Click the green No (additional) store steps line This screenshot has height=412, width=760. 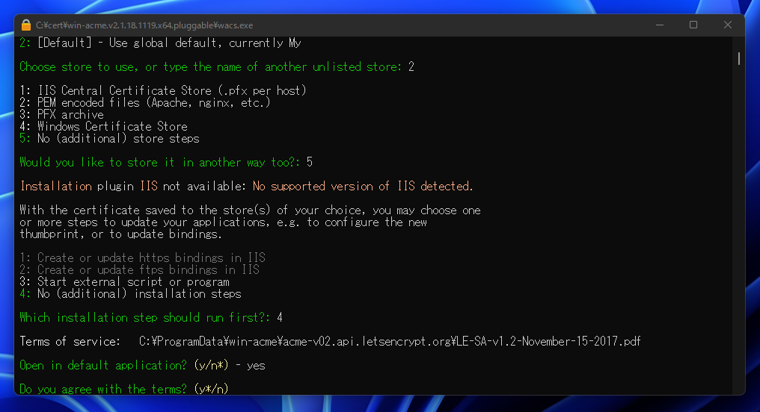point(109,139)
